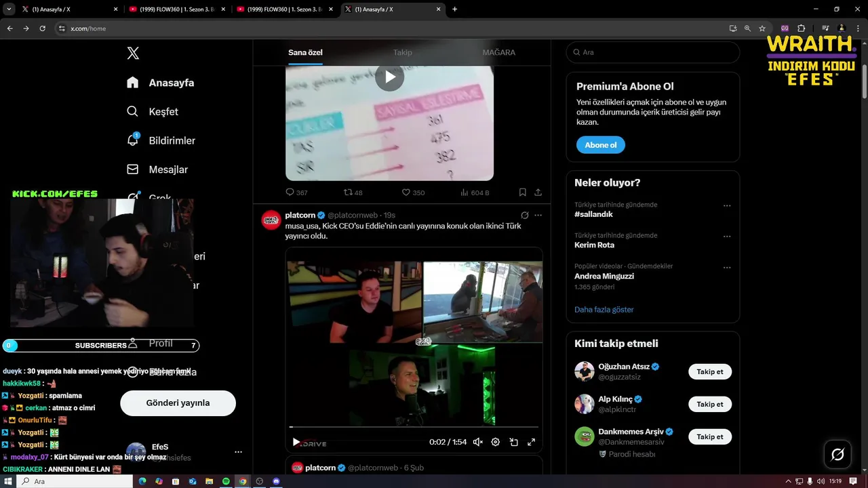Follow Dankmemes Arşiv with Takip et
The height and width of the screenshot is (488, 868).
click(710, 436)
